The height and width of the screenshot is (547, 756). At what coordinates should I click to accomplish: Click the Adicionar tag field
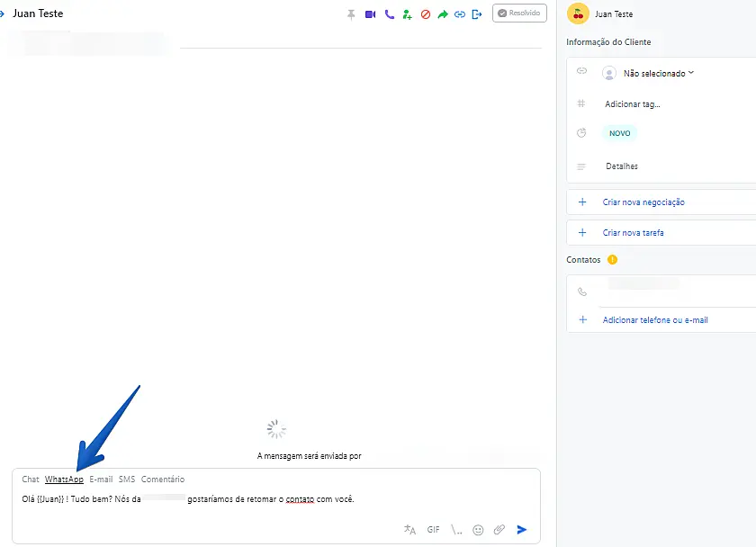pyautogui.click(x=632, y=104)
